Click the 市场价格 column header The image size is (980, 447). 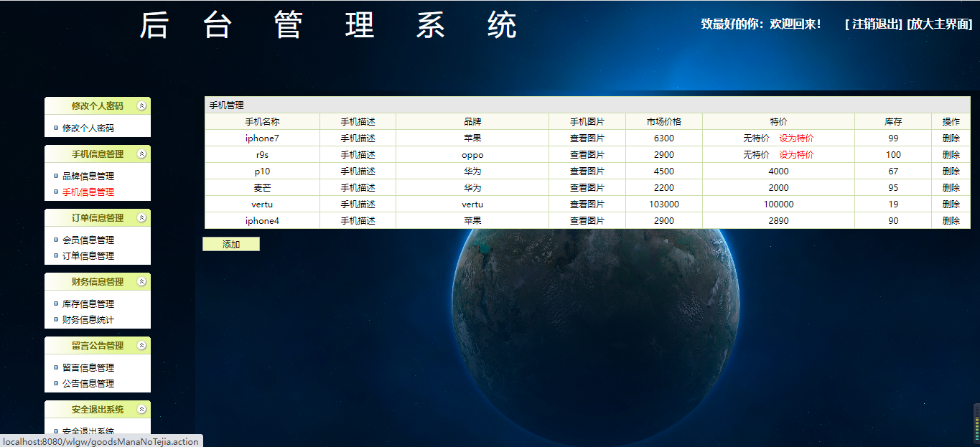point(664,121)
